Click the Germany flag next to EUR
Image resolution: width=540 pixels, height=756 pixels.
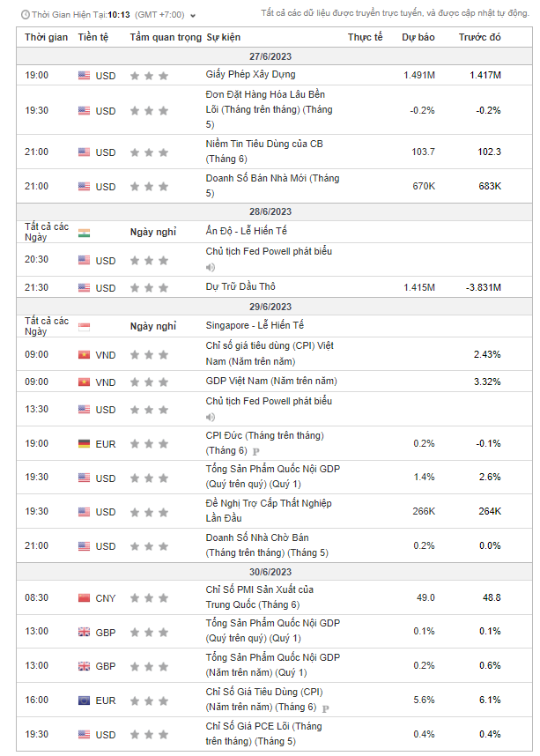click(x=85, y=443)
